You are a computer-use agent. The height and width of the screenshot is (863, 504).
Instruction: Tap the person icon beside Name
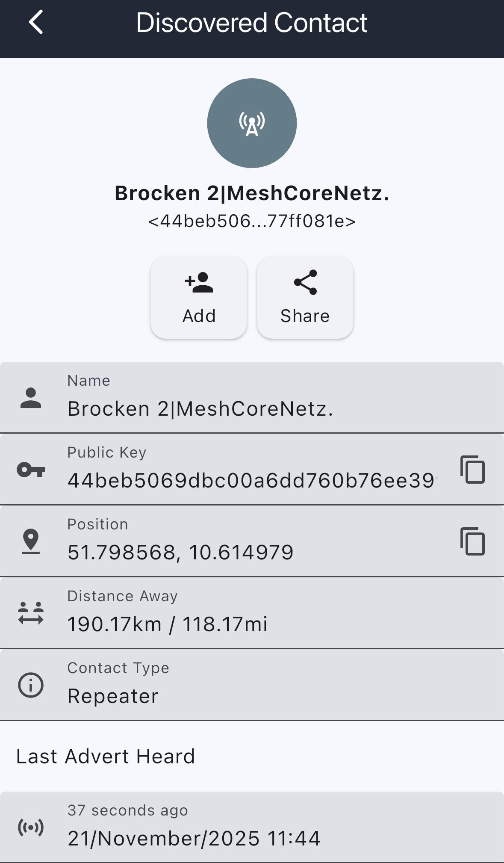coord(31,398)
